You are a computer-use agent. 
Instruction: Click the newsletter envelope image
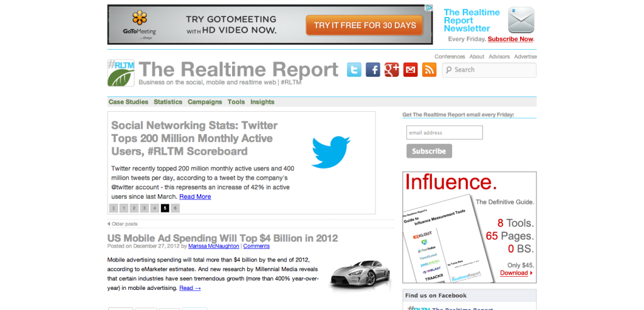521,19
